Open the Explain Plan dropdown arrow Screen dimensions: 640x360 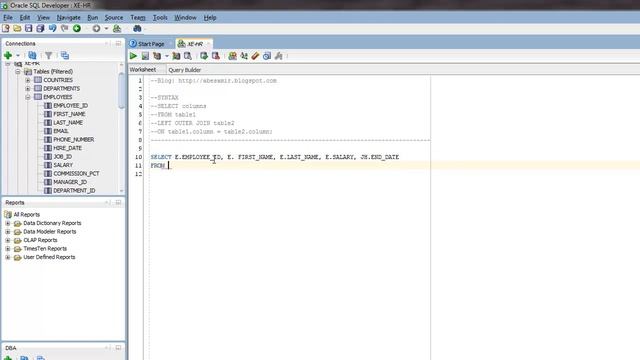coord(167,56)
